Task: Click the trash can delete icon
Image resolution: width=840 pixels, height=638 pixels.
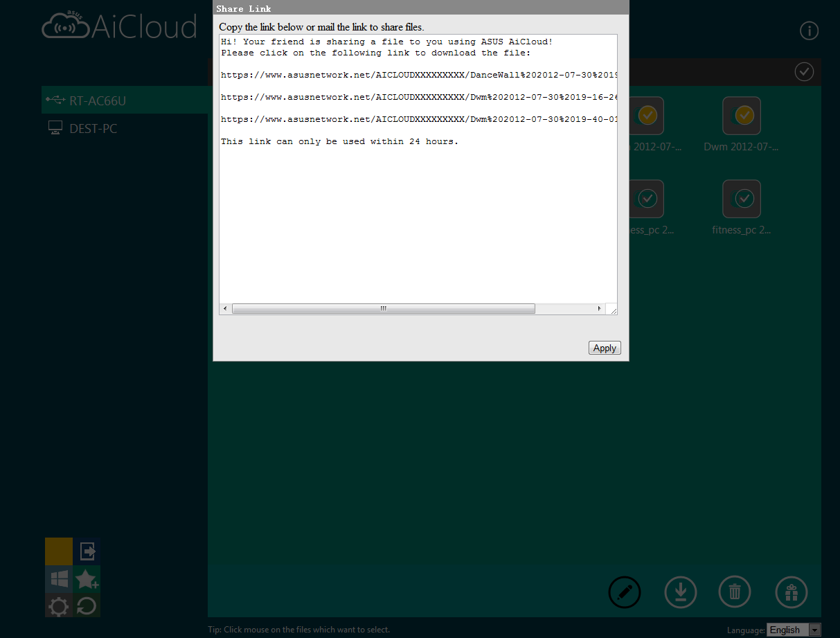Action: coord(735,592)
